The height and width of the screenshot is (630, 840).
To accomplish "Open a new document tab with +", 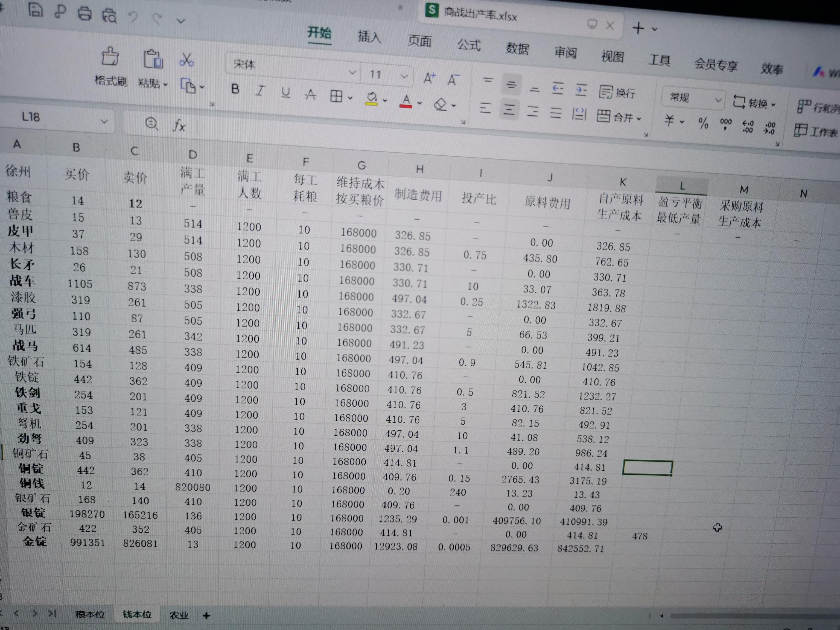I will point(638,28).
